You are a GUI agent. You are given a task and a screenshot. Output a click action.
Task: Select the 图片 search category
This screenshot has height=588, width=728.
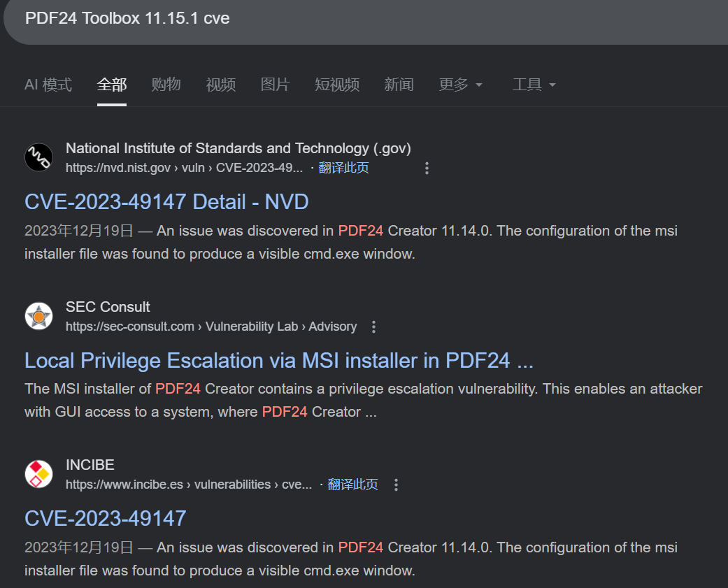pyautogui.click(x=276, y=84)
